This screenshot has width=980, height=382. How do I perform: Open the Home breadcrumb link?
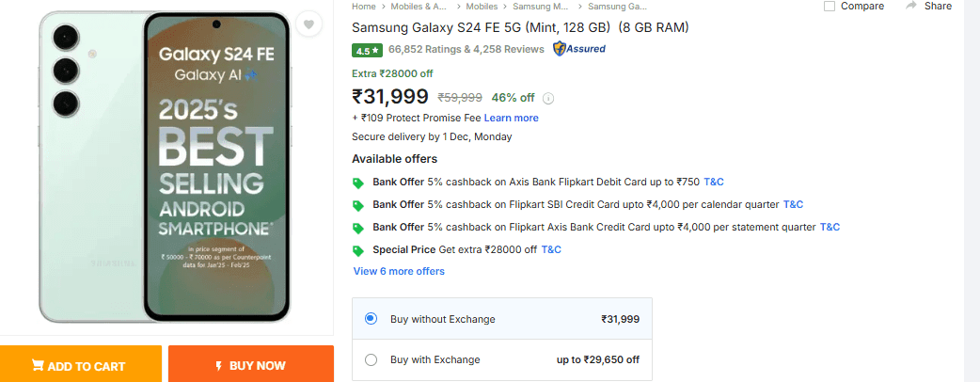coord(363,6)
